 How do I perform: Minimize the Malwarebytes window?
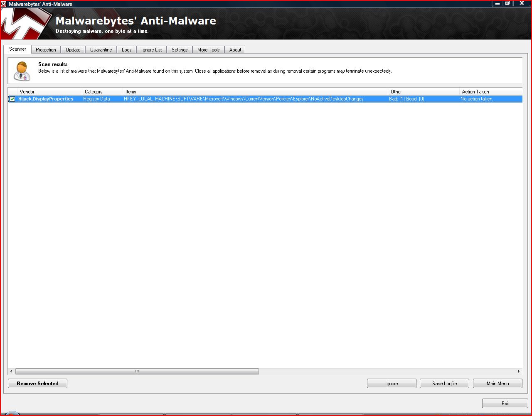pos(498,4)
